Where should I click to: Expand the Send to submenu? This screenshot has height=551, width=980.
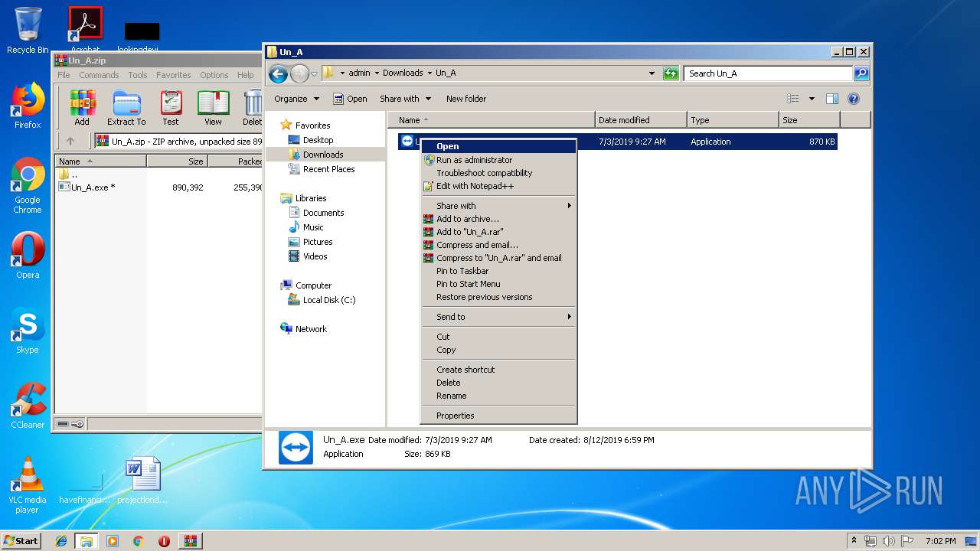click(x=498, y=317)
